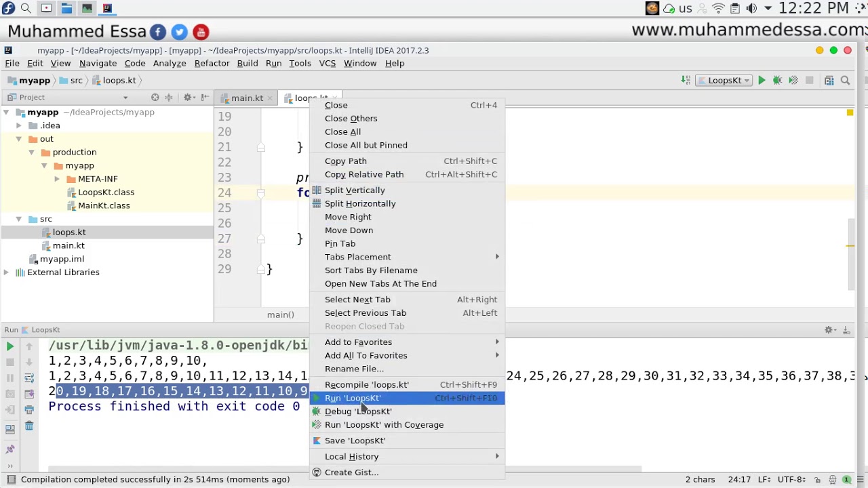Print console output using printer icon

(x=29, y=410)
